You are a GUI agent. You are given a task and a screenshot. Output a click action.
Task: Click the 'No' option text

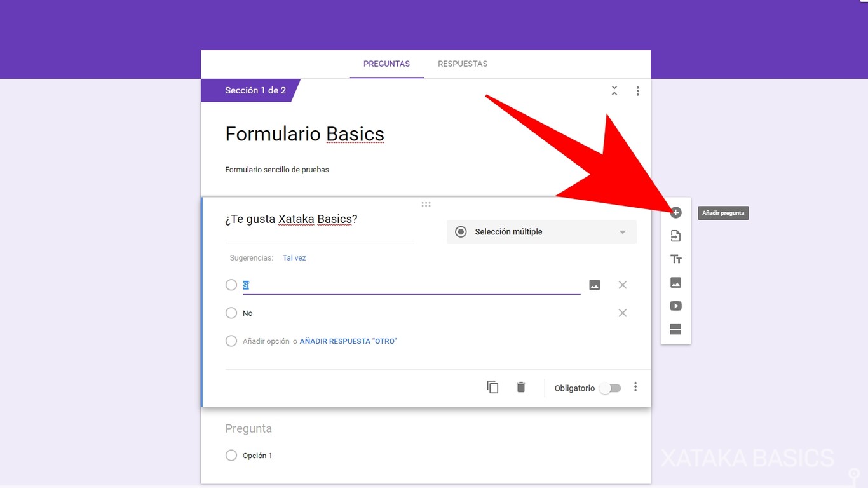(x=248, y=313)
